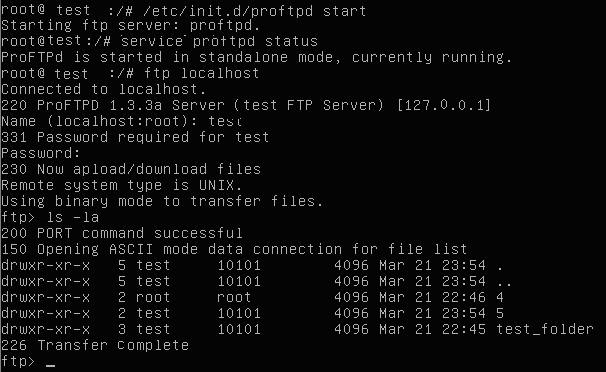The image size is (606, 372).
Task: Click the [127.0.0.1] IP address
Action: pos(444,105)
